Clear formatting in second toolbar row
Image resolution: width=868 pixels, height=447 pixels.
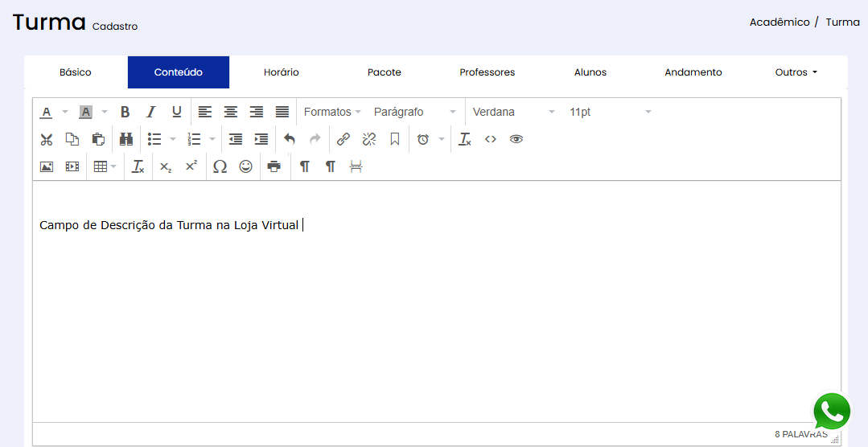point(464,139)
